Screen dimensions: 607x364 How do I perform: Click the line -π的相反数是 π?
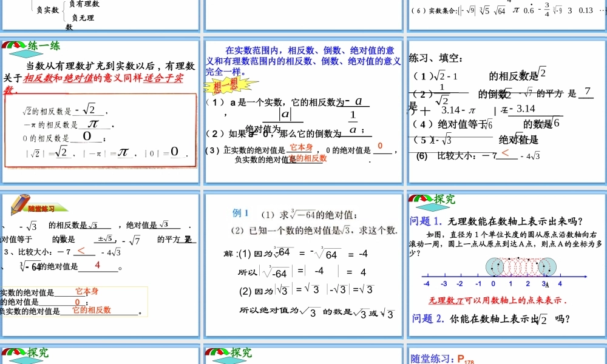(x=69, y=124)
